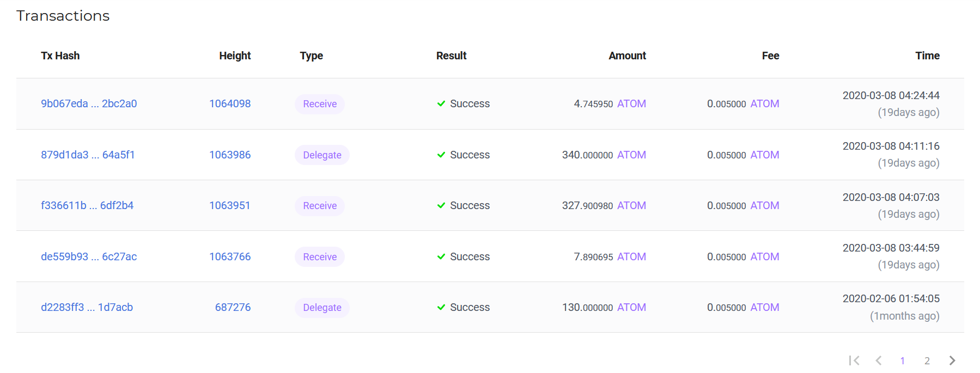Click the Result column header
The image size is (980, 373).
[452, 56]
